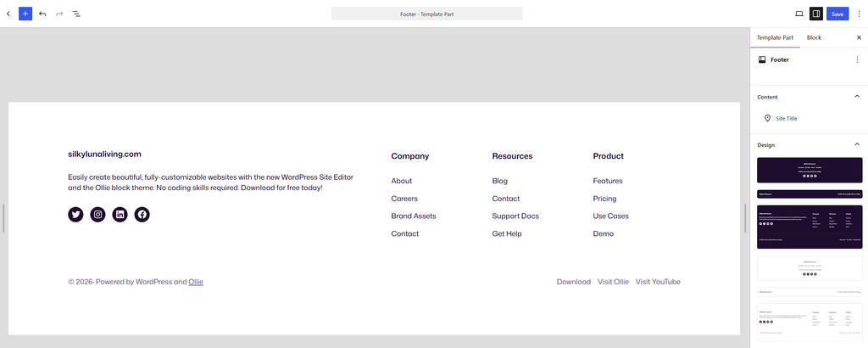Image resolution: width=868 pixels, height=348 pixels.
Task: Choose the light multi-column footer design
Action: [810, 323]
